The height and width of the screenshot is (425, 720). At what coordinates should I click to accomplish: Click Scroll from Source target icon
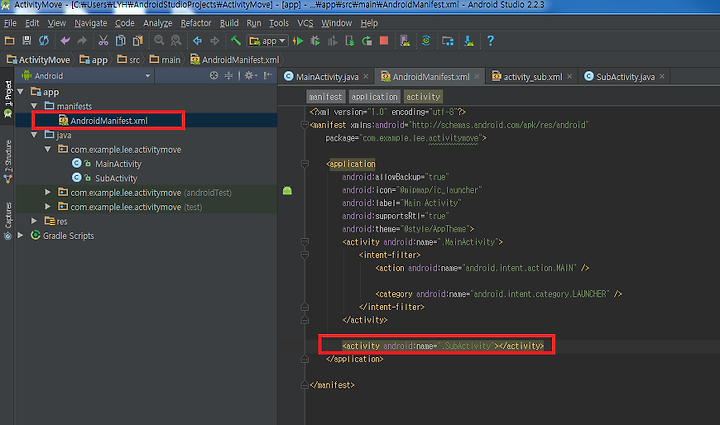214,76
